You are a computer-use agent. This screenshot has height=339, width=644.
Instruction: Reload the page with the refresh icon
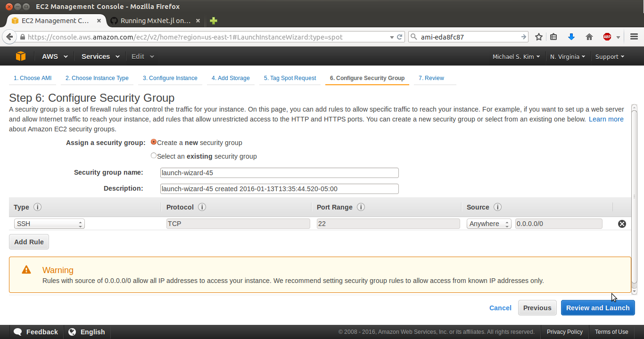(400, 37)
